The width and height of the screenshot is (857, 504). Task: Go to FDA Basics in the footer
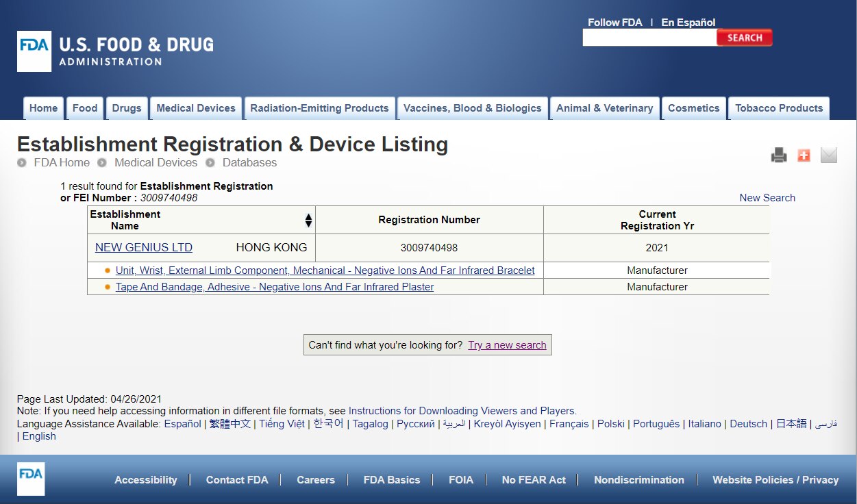coord(392,480)
